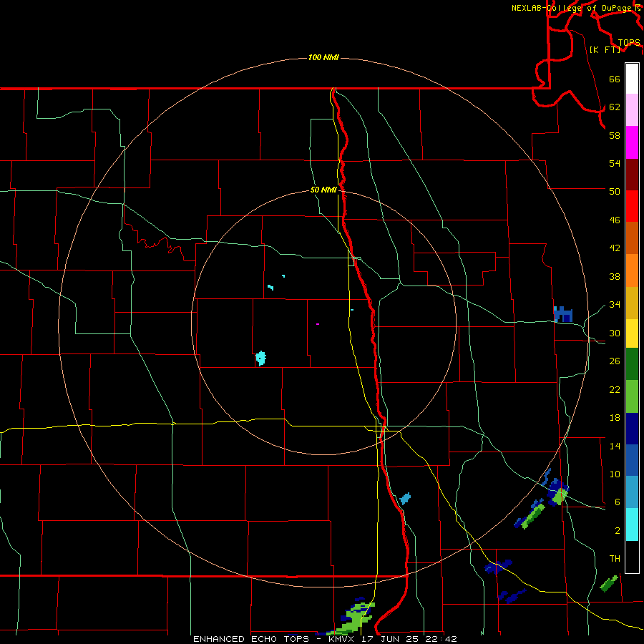Click the 66 value on the legend
Viewport: 644px width, 644px height.
(615, 79)
